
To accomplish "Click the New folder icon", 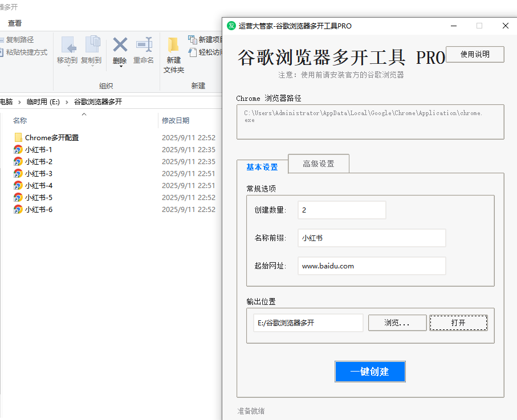I will coord(173,45).
